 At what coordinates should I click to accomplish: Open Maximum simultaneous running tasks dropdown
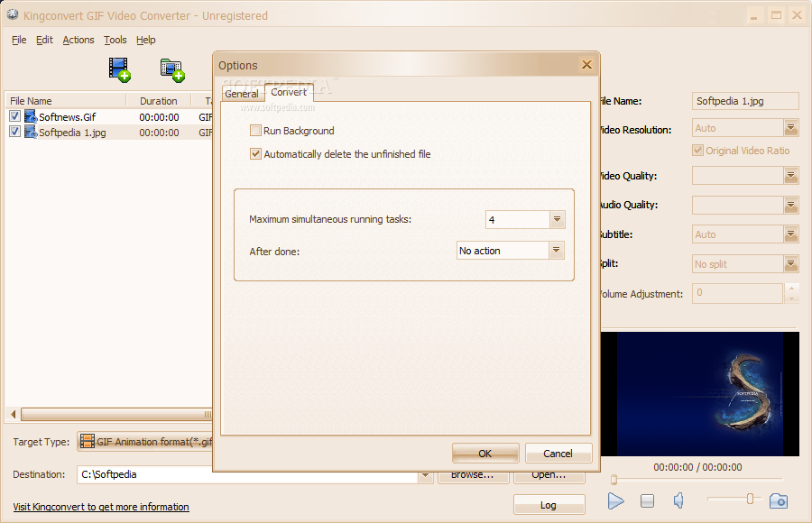[x=558, y=219]
